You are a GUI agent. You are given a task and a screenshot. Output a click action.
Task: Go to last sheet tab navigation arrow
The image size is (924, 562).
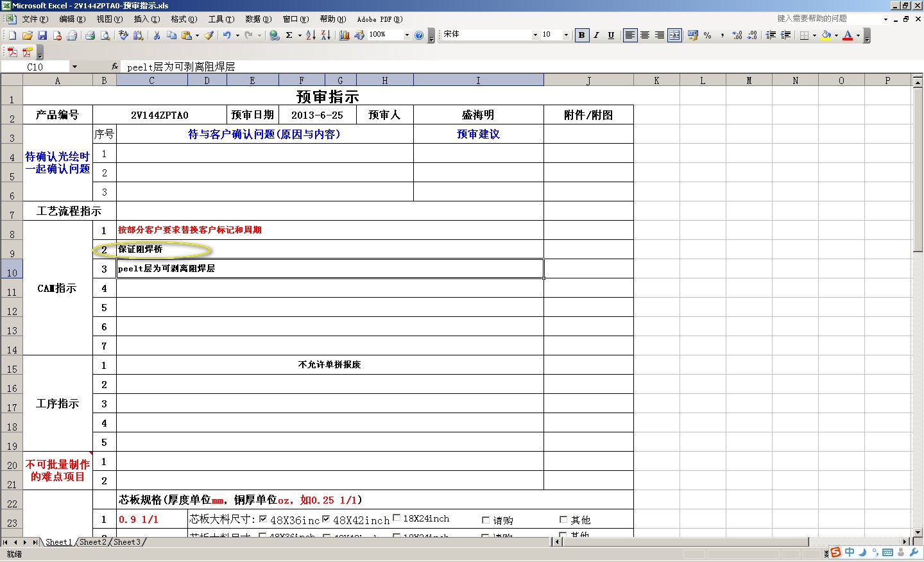point(35,542)
